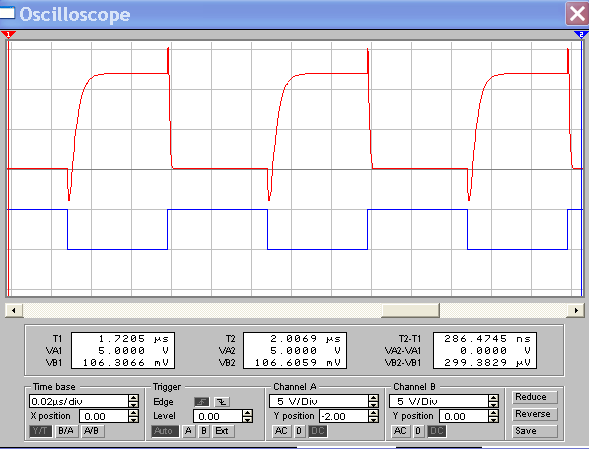589x450 pixels.
Task: Click the Channel B 5 V/Div field
Action: click(439, 401)
